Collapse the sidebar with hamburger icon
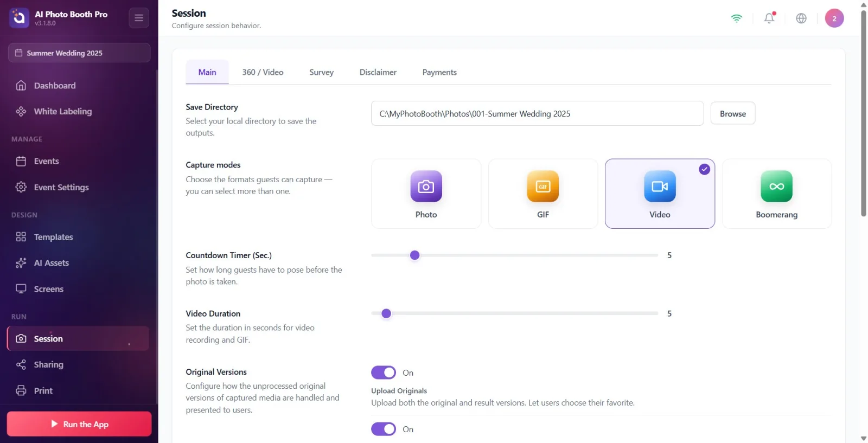 139,18
